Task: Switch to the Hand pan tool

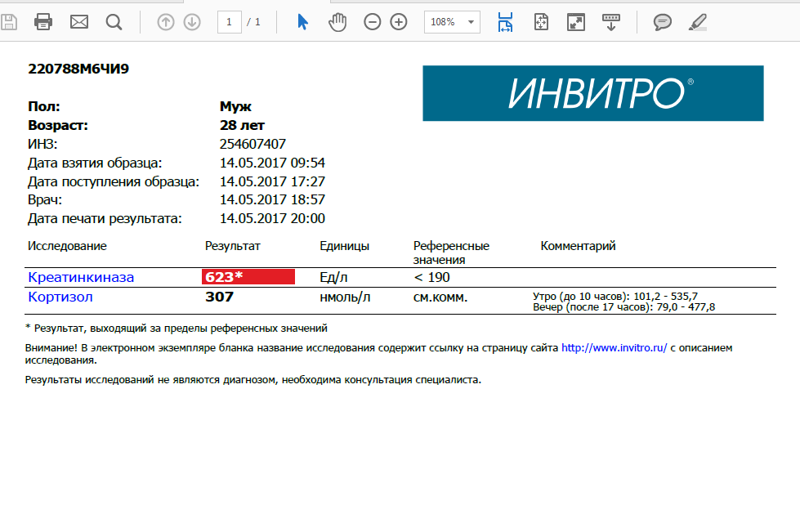Action: (337, 22)
